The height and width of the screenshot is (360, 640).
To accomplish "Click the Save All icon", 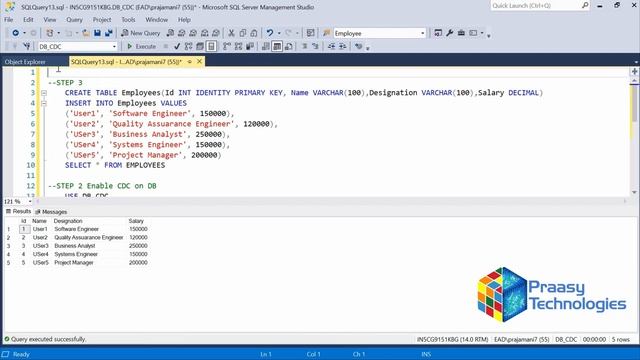I will click(109, 33).
